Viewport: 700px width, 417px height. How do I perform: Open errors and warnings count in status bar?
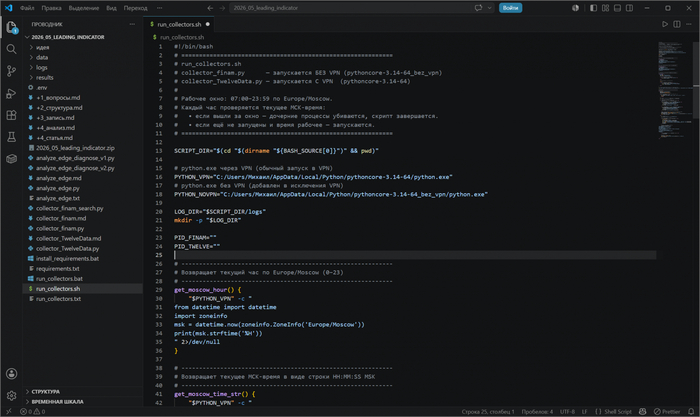click(33, 412)
